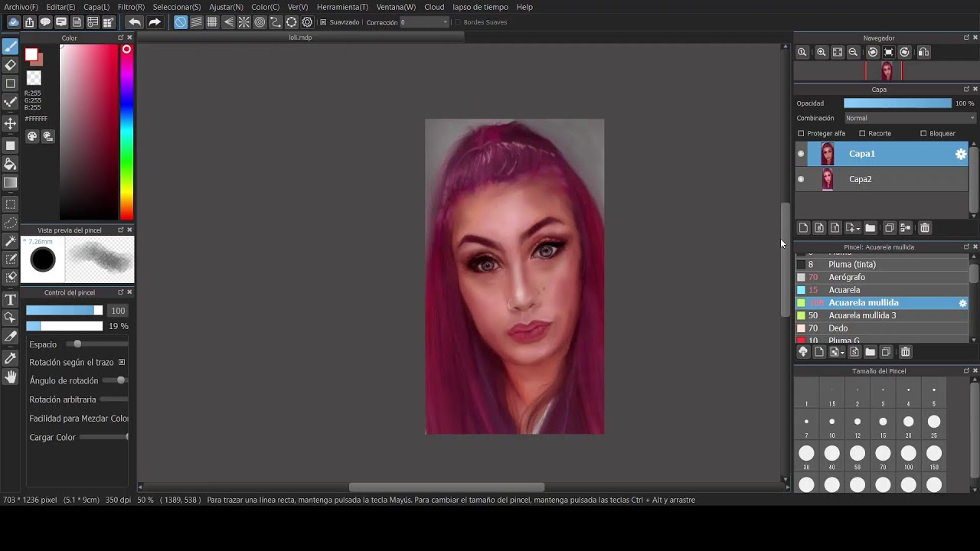Open the Combinación blend mode dropdown
The width and height of the screenshot is (980, 551).
(x=910, y=118)
